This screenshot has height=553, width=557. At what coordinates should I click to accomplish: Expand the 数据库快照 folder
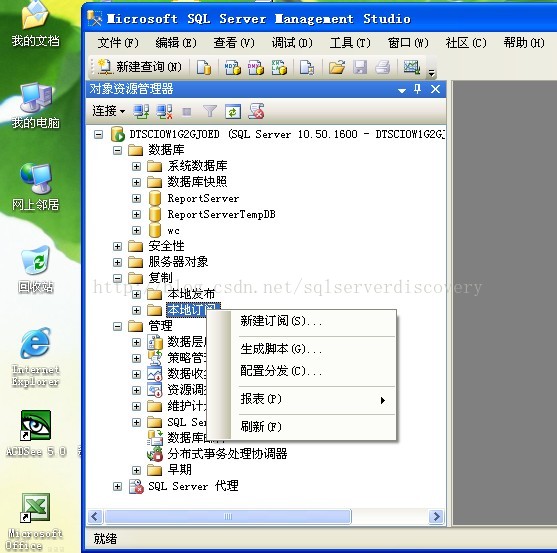136,183
